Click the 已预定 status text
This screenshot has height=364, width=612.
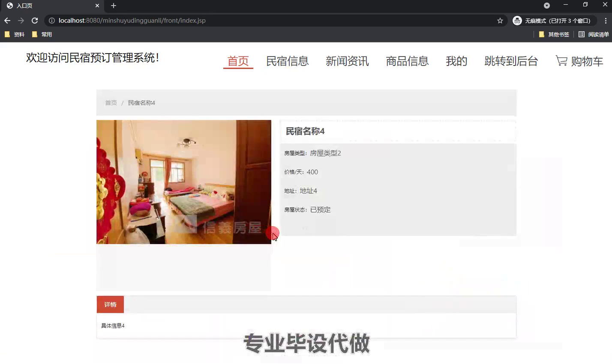321,210
